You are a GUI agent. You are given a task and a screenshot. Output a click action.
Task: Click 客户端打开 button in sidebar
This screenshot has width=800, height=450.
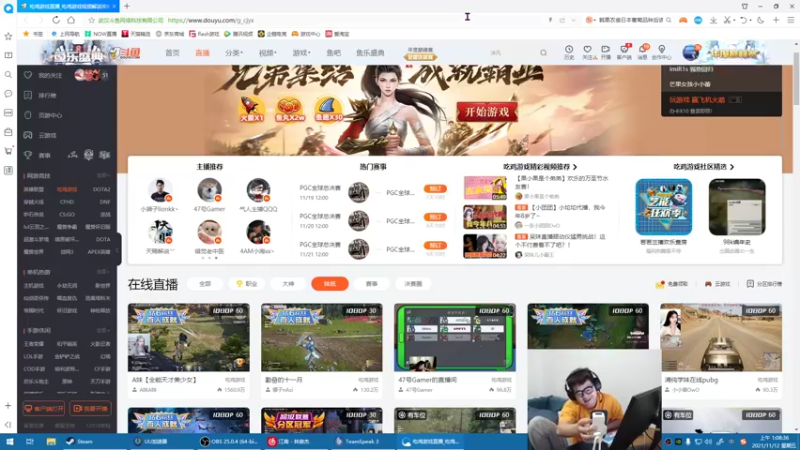click(x=44, y=409)
